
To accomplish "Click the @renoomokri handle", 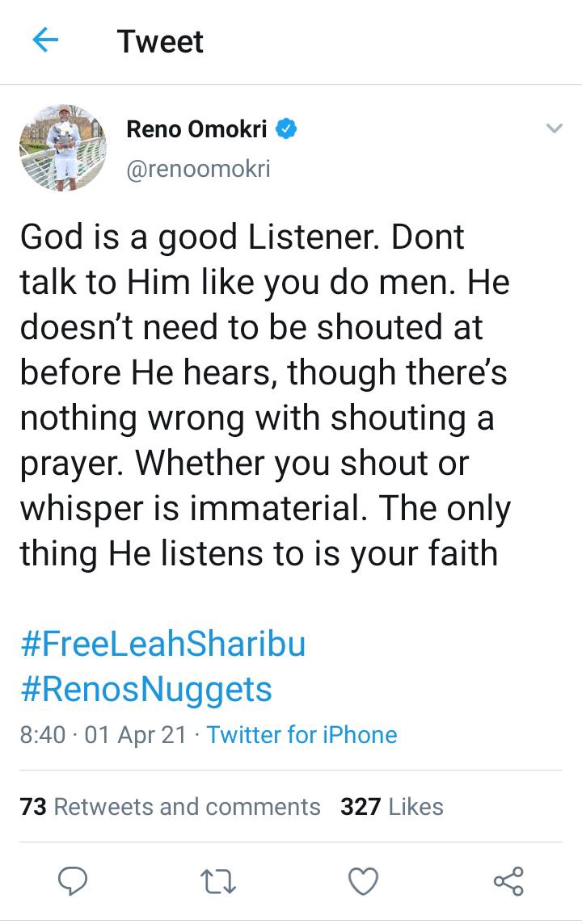I will click(x=198, y=169).
